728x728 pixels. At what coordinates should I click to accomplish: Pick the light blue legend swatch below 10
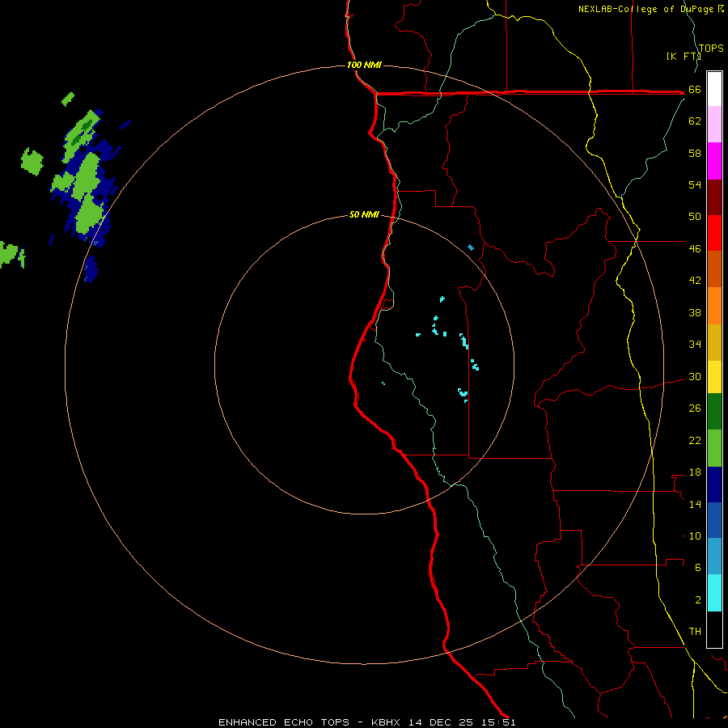(x=714, y=556)
